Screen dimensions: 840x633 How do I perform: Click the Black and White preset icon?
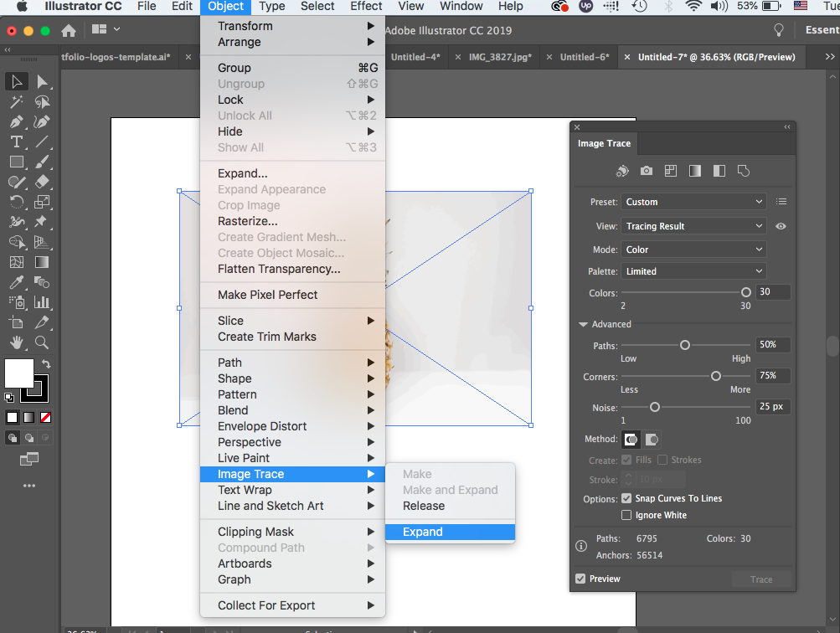[719, 171]
